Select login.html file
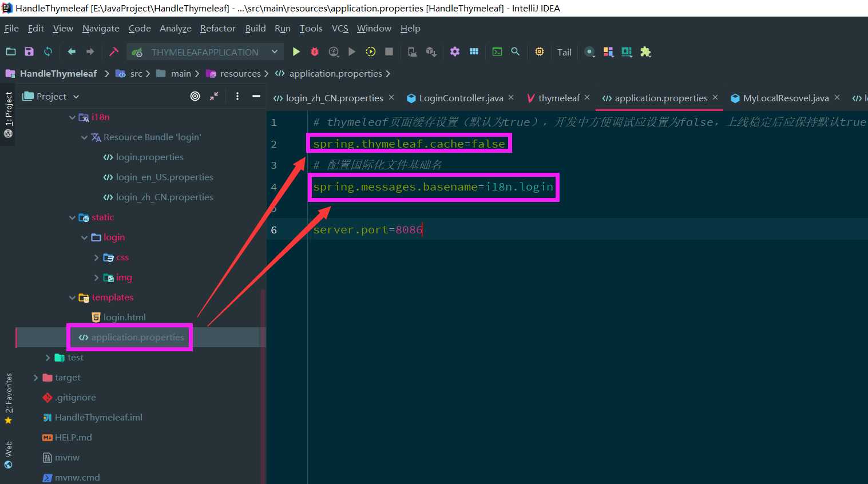This screenshot has width=868, height=484. pyautogui.click(x=124, y=318)
